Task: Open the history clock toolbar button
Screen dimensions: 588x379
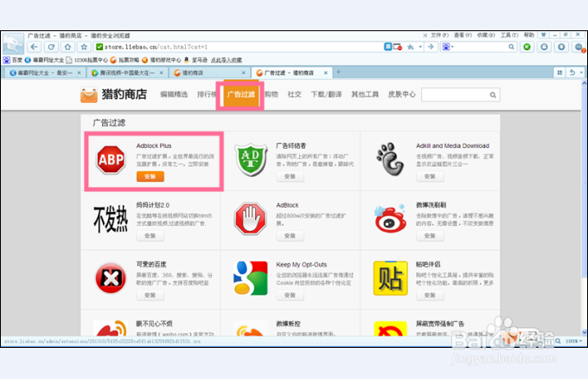Action: [544, 47]
